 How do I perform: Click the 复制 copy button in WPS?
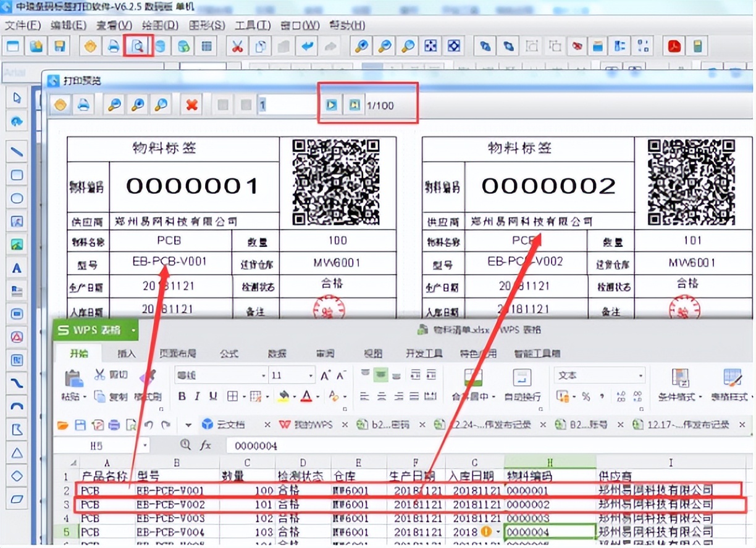[112, 396]
